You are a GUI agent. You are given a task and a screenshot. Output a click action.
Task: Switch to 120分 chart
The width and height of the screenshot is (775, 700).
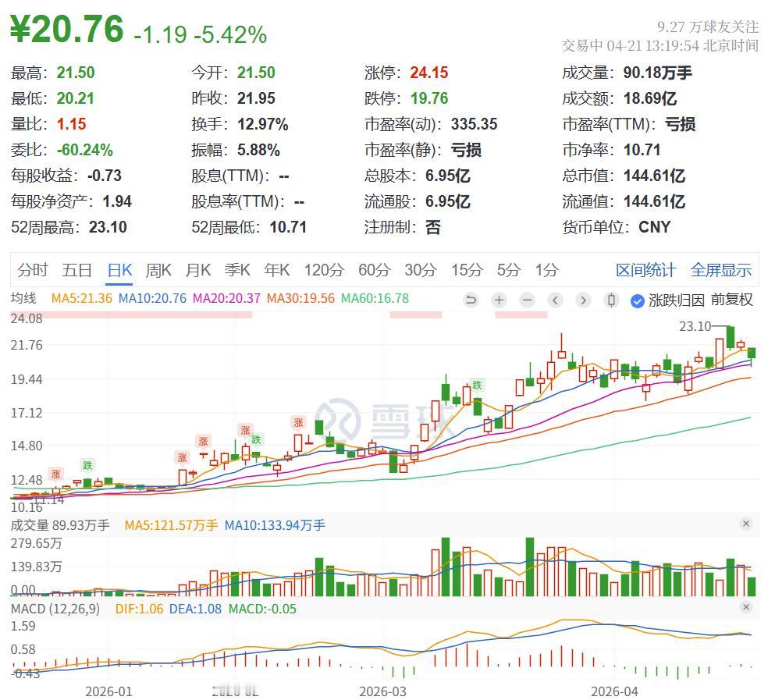[324, 270]
